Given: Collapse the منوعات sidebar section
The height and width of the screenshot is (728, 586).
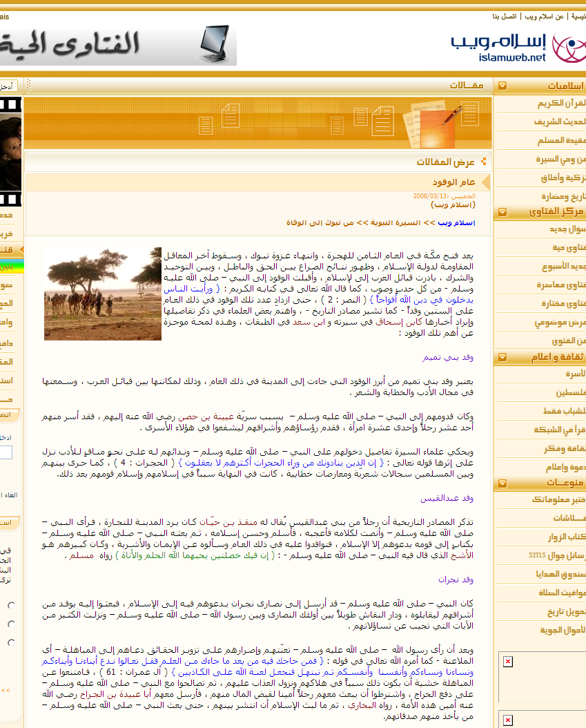Looking at the screenshot, I should (503, 483).
